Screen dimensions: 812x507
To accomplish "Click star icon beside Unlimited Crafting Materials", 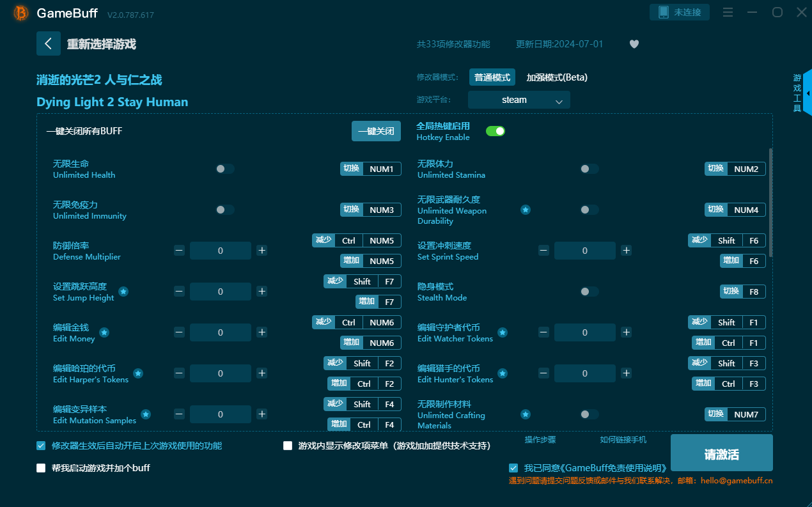I will point(525,414).
